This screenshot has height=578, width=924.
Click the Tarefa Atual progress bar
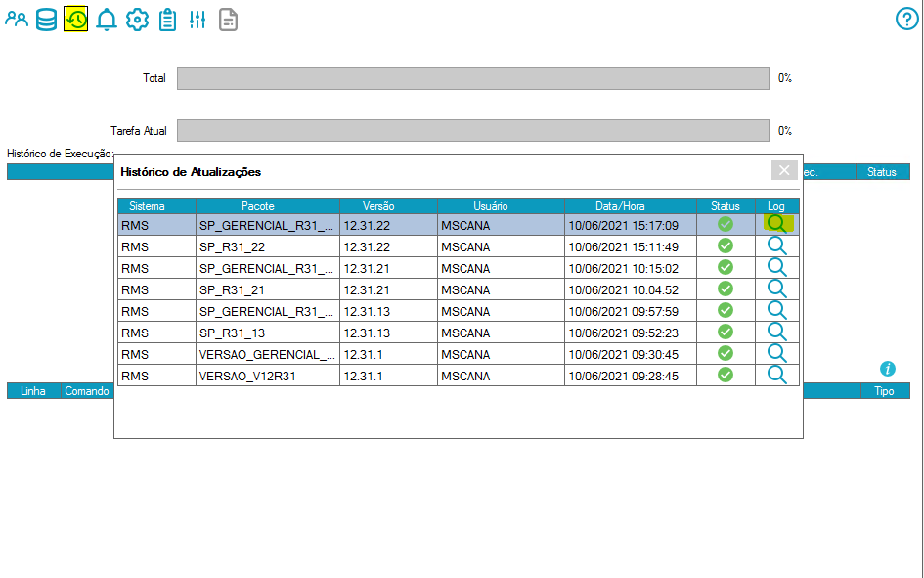[x=473, y=131]
